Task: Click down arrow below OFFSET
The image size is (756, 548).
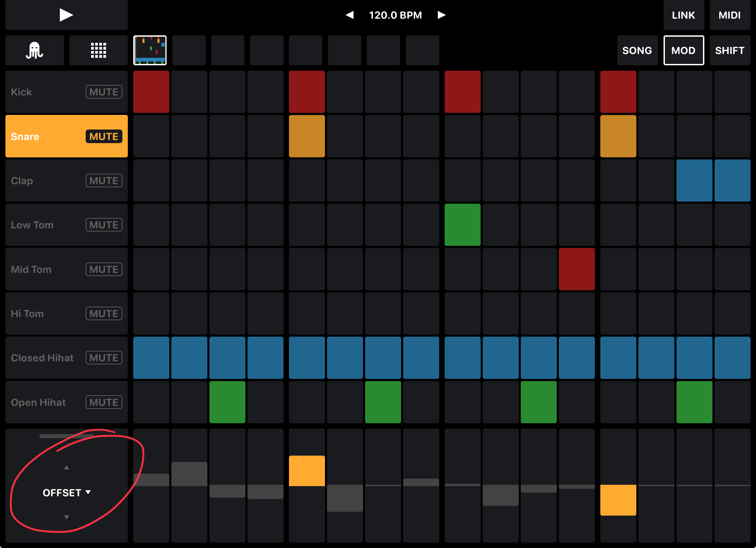Action: coord(67,517)
